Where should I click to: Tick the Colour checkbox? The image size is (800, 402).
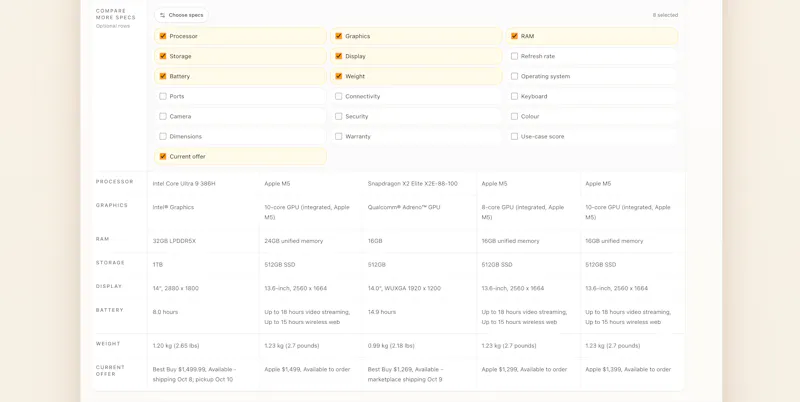514,116
